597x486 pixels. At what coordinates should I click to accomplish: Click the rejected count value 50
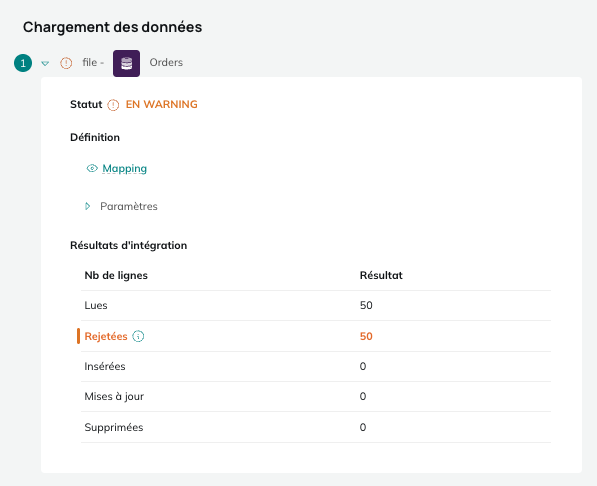(366, 336)
